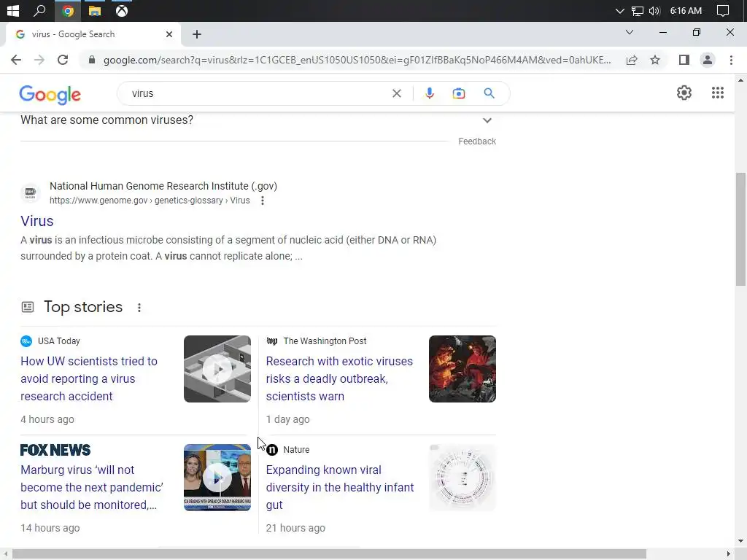Go back to the previous page
Screen dimensions: 747x560
pos(16,60)
